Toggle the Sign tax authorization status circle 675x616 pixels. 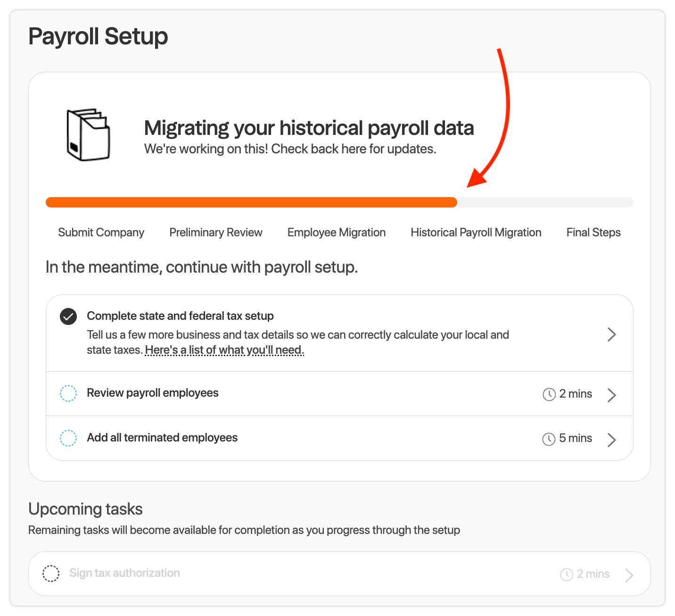[x=51, y=574]
